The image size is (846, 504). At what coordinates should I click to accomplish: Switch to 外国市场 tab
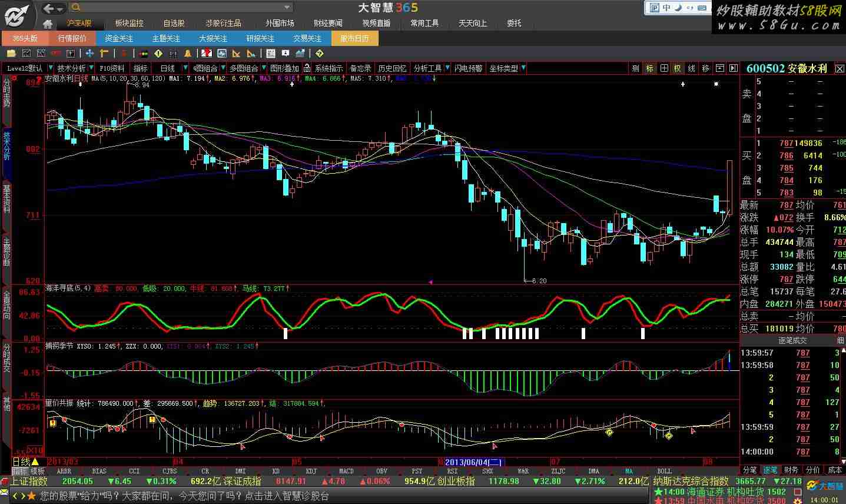(280, 24)
